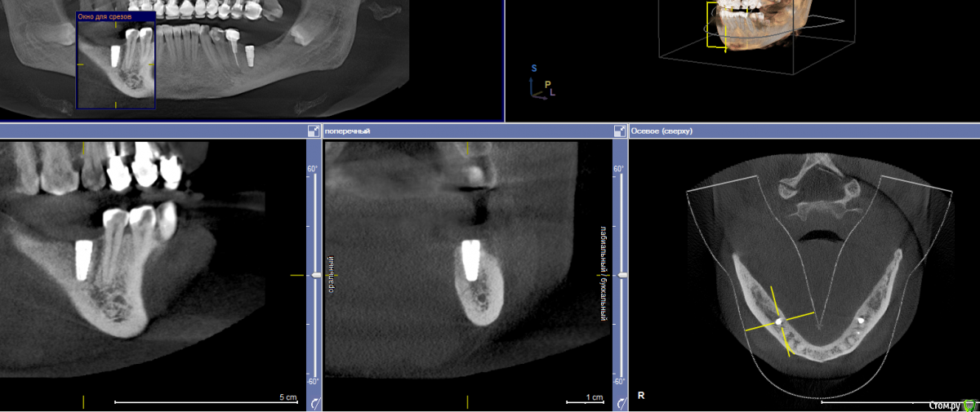980x412 pixels.
Task: Grab the tangential view angle slider handle
Action: click(x=314, y=276)
